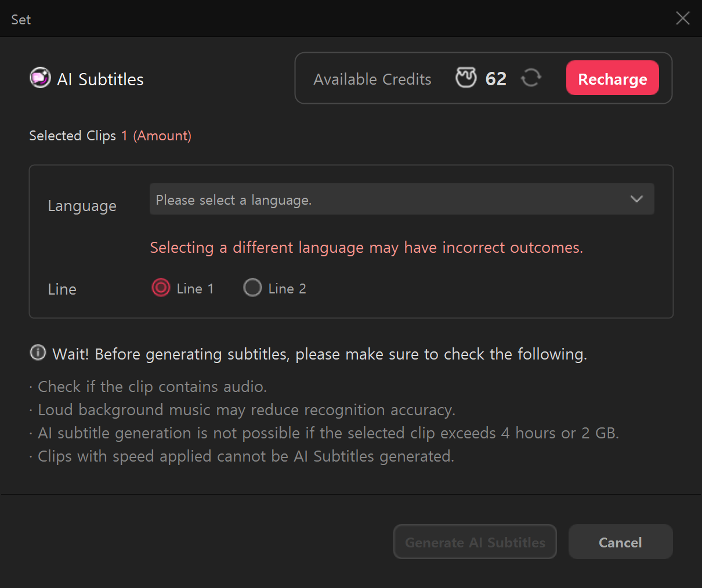This screenshot has width=702, height=588.
Task: Click the red language warning message
Action: tap(366, 248)
